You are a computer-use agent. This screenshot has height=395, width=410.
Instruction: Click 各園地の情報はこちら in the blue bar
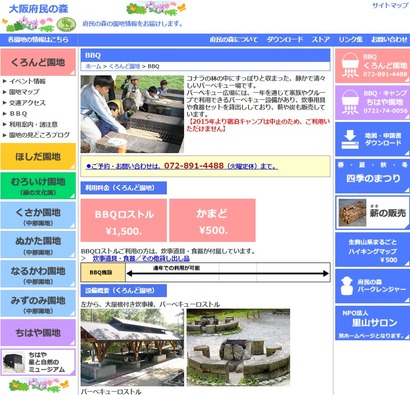point(38,39)
